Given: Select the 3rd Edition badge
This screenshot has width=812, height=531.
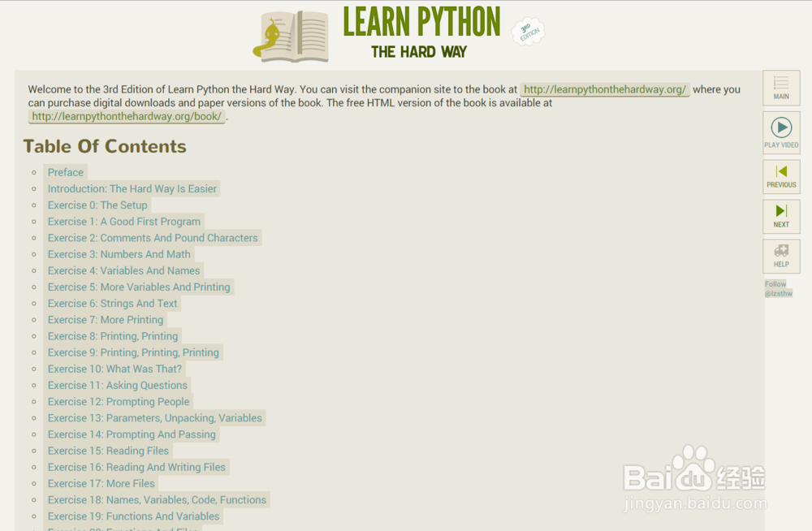Looking at the screenshot, I should pyautogui.click(x=528, y=32).
